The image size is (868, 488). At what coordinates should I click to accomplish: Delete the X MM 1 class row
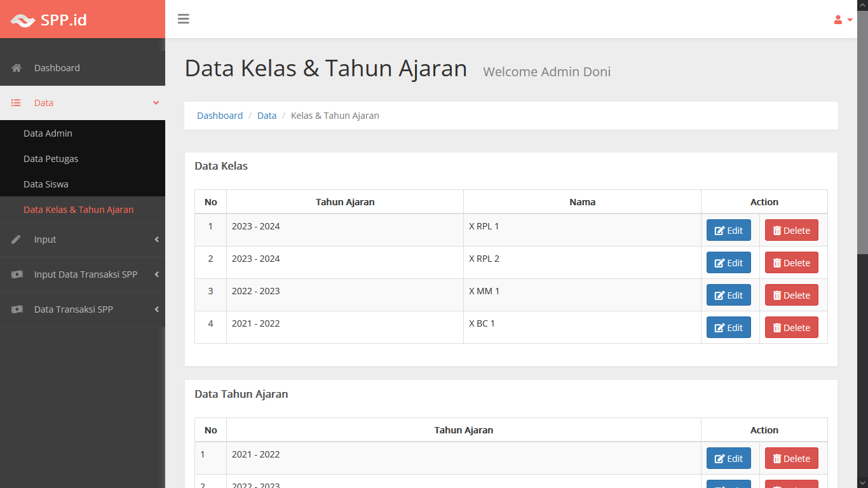[x=791, y=295]
